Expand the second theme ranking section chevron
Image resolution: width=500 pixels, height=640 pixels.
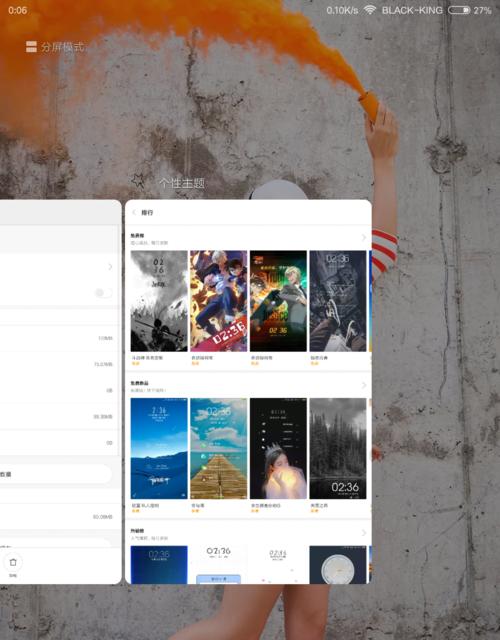[363, 386]
